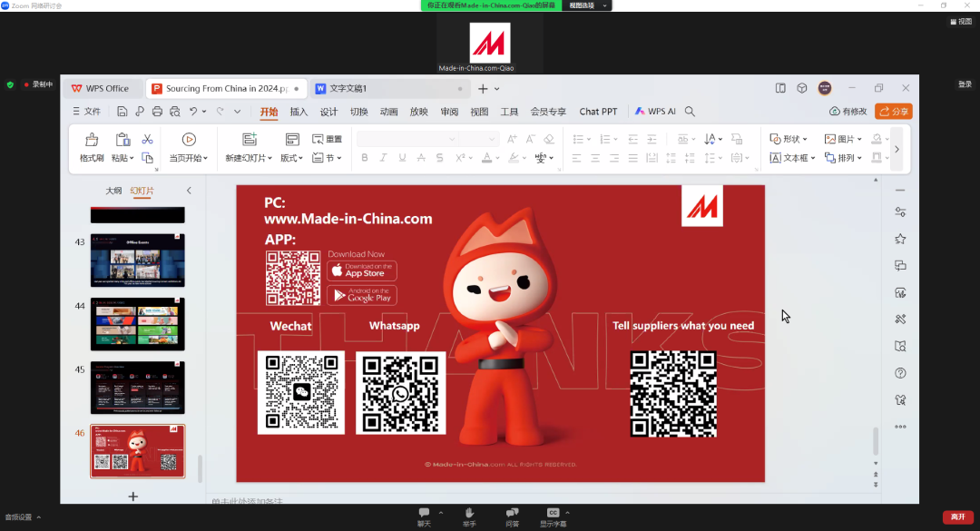Click the help question mark icon
The height and width of the screenshot is (531, 980).
tap(900, 373)
